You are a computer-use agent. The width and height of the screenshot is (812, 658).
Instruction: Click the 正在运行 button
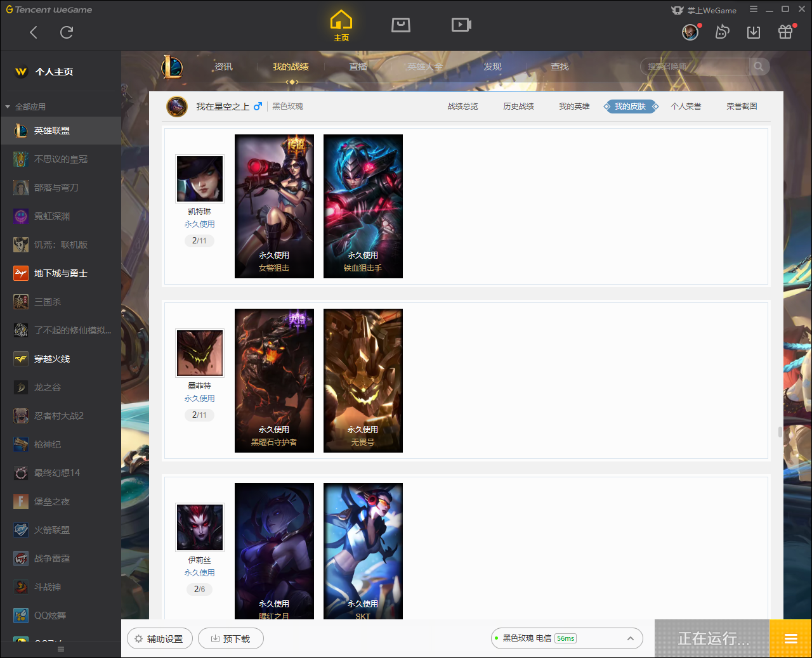tap(712, 638)
